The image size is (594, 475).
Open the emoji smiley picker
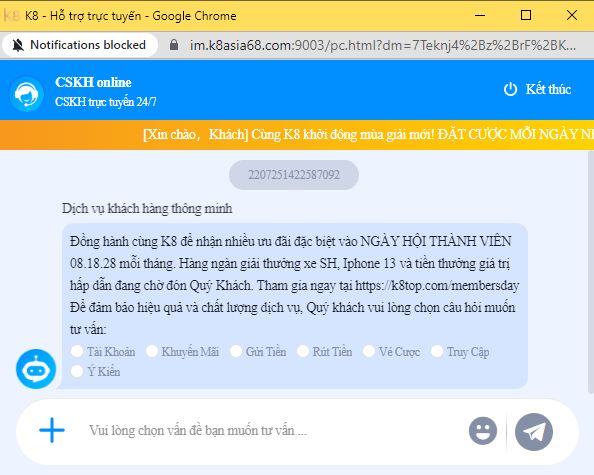pos(483,431)
